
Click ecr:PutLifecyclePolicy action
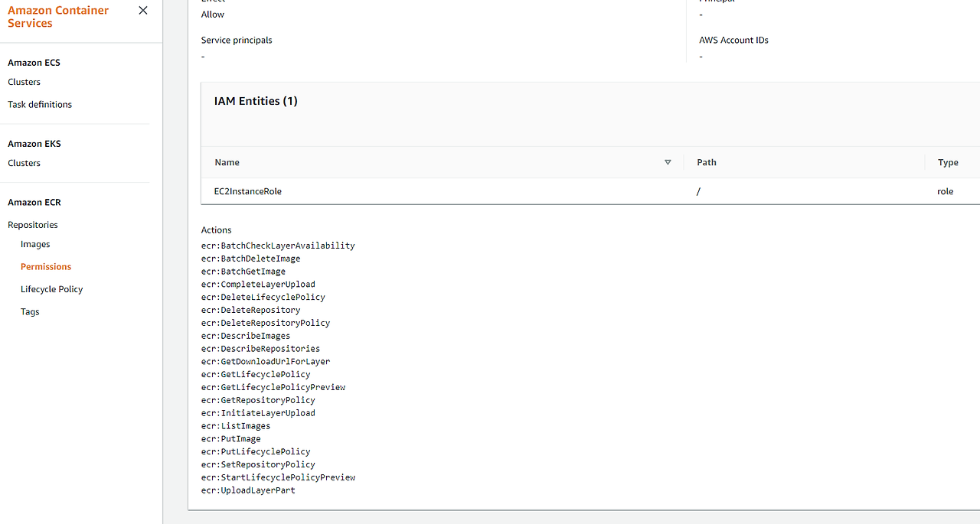256,451
